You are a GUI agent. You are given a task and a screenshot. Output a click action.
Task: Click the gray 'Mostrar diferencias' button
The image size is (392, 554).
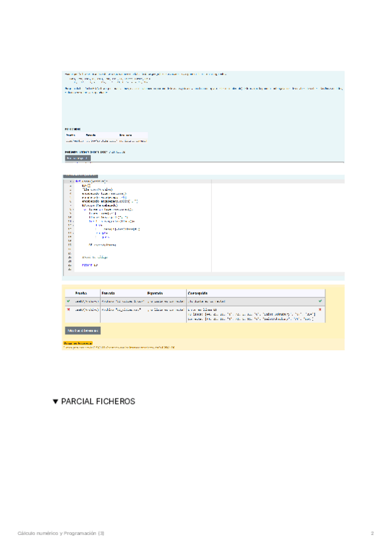[83, 331]
